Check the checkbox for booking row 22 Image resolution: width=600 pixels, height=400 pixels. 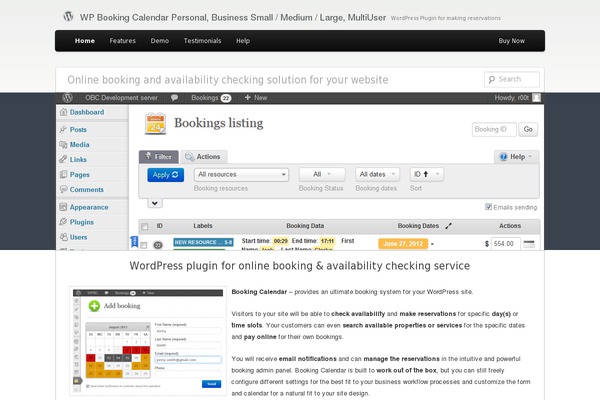click(x=144, y=245)
